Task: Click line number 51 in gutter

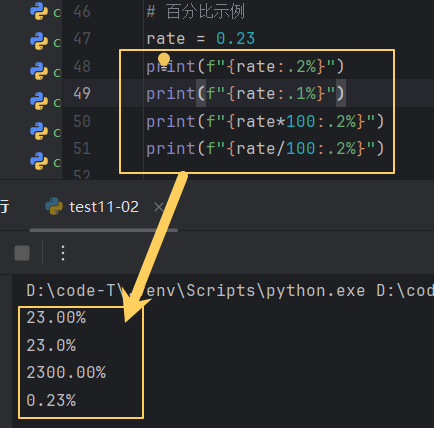Action: pyautogui.click(x=82, y=148)
